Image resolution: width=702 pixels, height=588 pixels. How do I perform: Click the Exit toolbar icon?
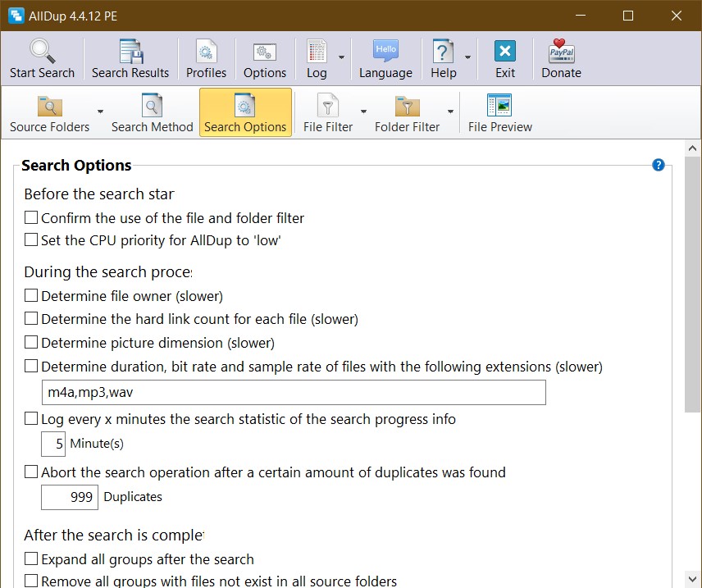[x=505, y=51]
